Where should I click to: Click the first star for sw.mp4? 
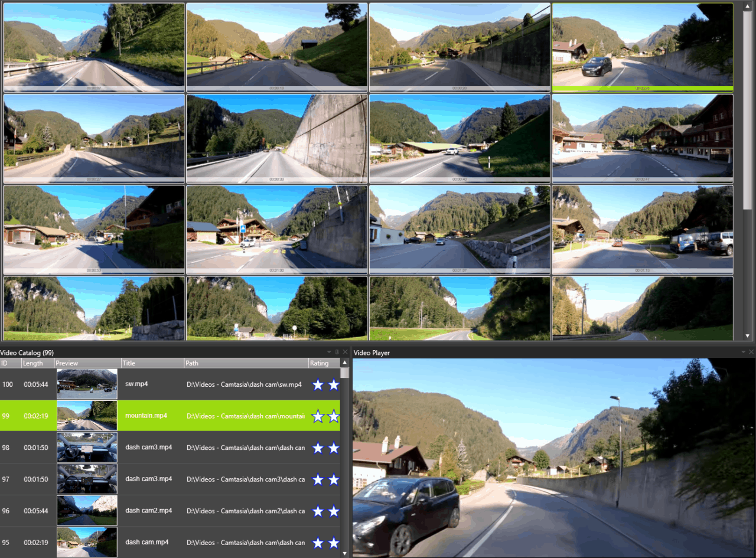point(318,384)
